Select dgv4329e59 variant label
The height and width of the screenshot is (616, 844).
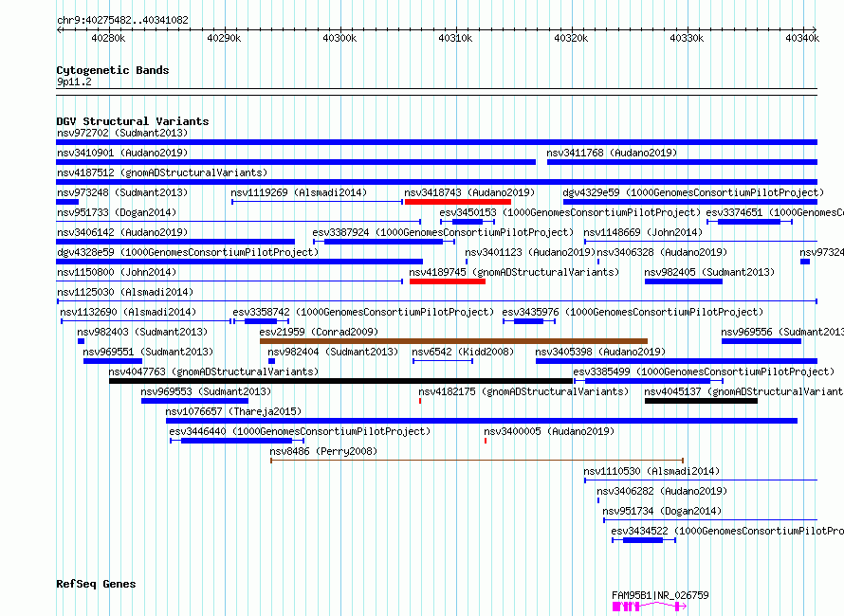pyautogui.click(x=693, y=192)
